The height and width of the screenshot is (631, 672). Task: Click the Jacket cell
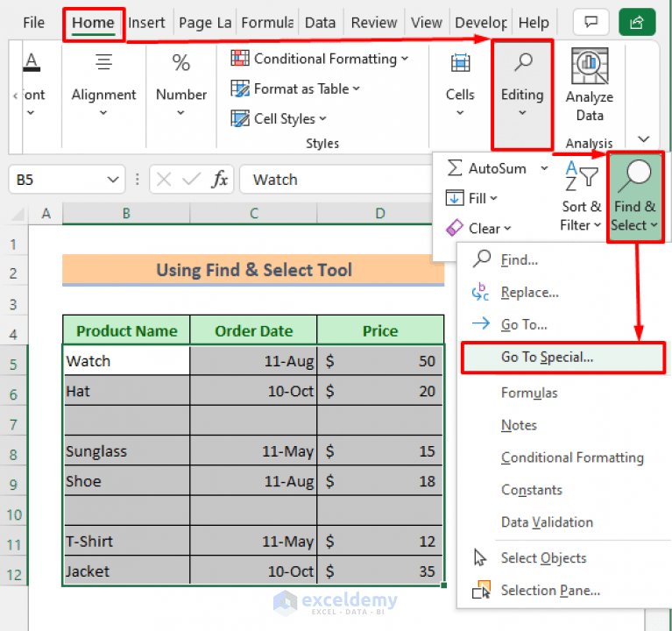127,571
